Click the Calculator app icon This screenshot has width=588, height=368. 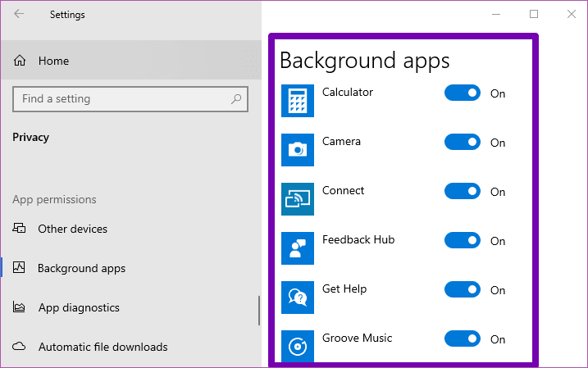click(x=298, y=101)
